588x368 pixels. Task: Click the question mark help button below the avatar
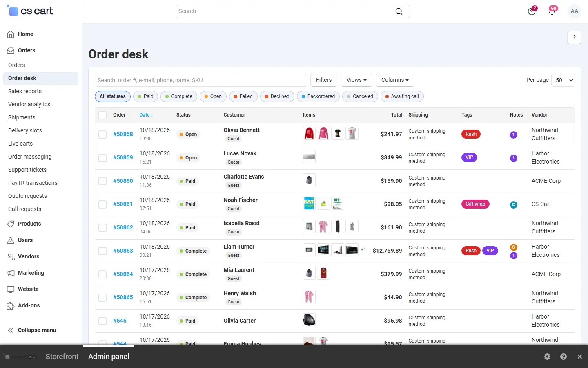(x=575, y=37)
